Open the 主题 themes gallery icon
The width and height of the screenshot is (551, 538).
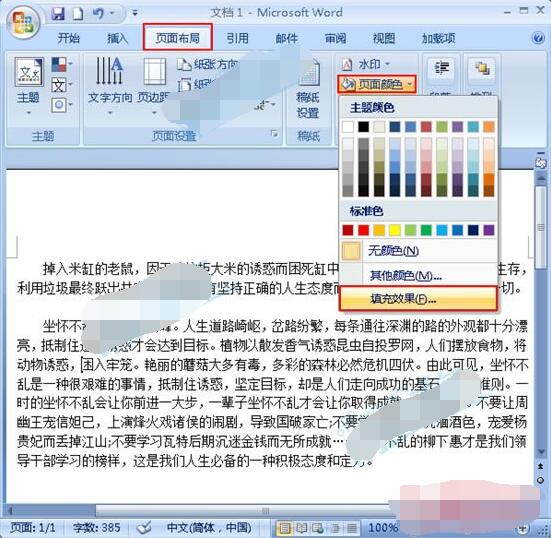point(29,72)
